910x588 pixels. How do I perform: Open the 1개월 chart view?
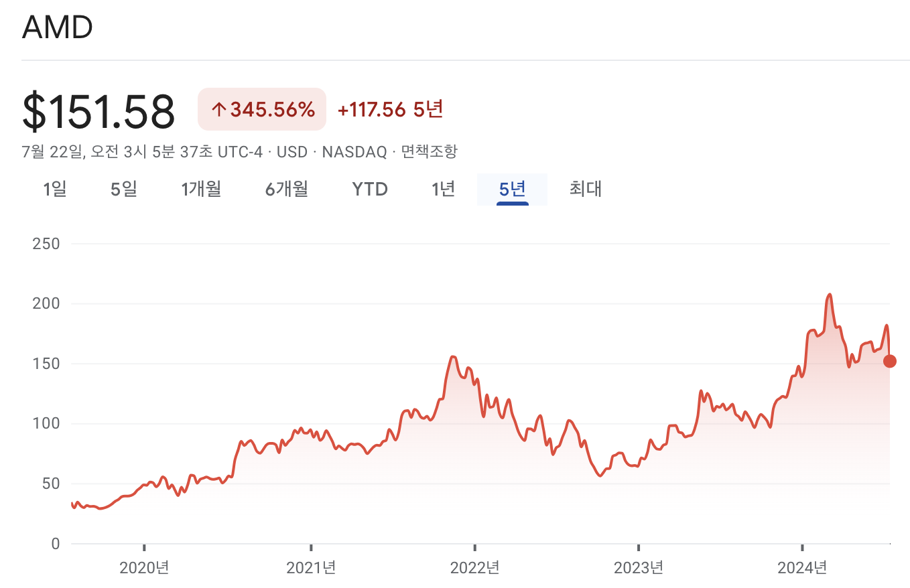(201, 190)
